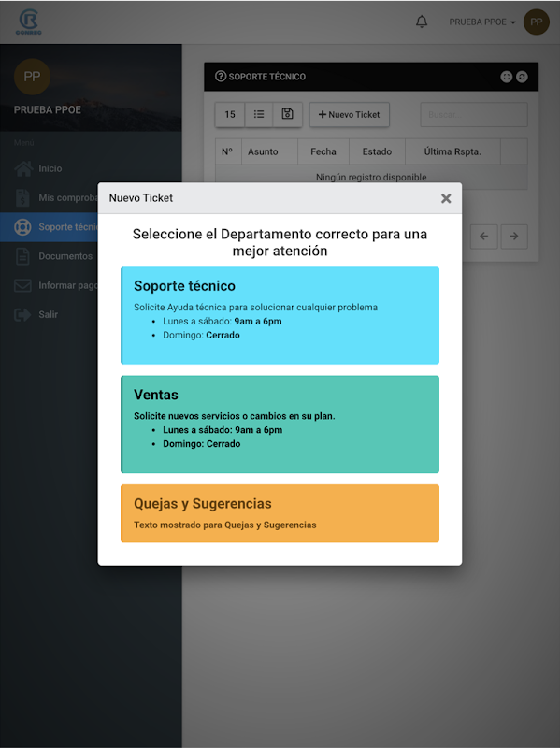560x748 pixels.
Task: Click the Nuevo Ticket button
Action: point(349,114)
